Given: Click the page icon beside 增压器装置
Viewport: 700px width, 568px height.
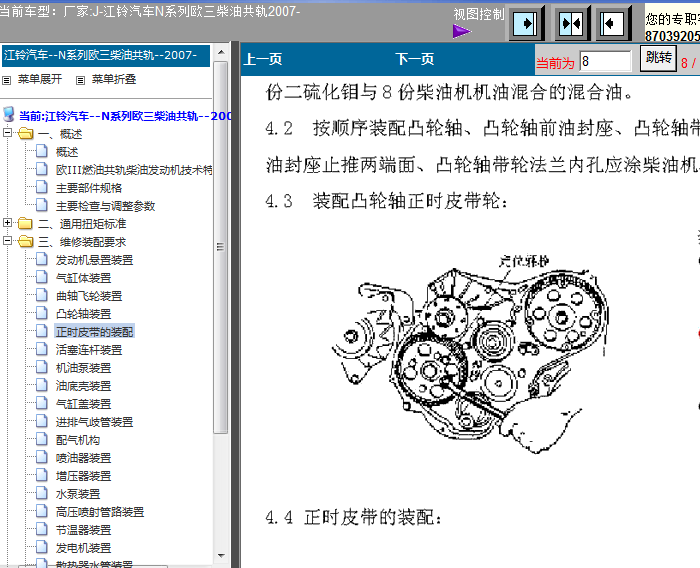Looking at the screenshot, I should 42,475.
